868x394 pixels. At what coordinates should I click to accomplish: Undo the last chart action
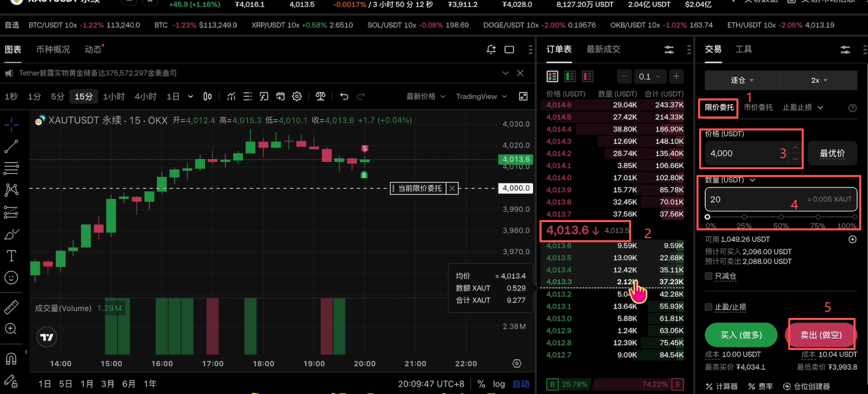click(344, 96)
